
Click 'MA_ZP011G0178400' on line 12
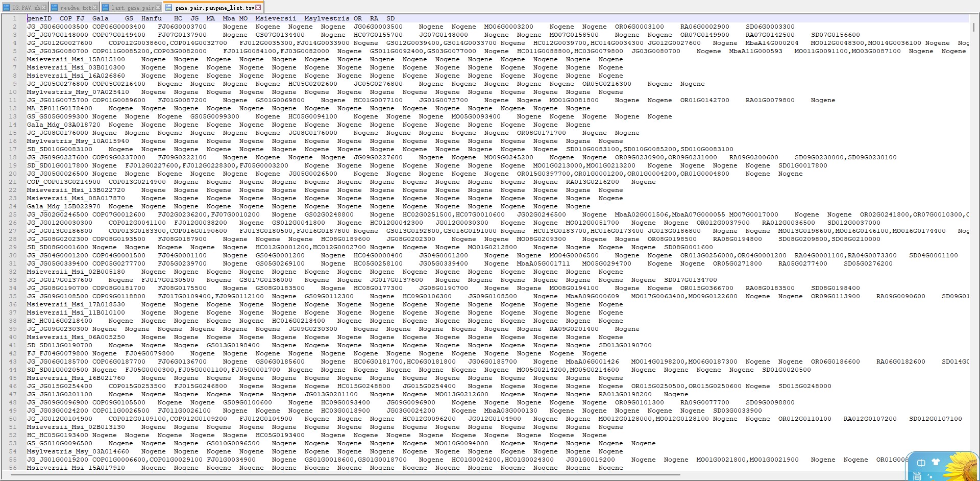pos(60,108)
